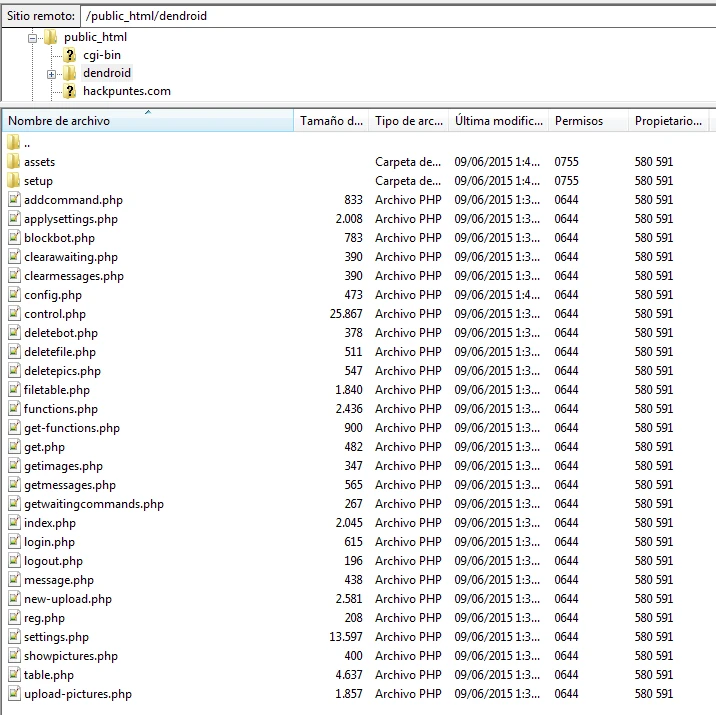Click the clearawaiting.php file icon
The height and width of the screenshot is (715, 716).
click(15, 257)
